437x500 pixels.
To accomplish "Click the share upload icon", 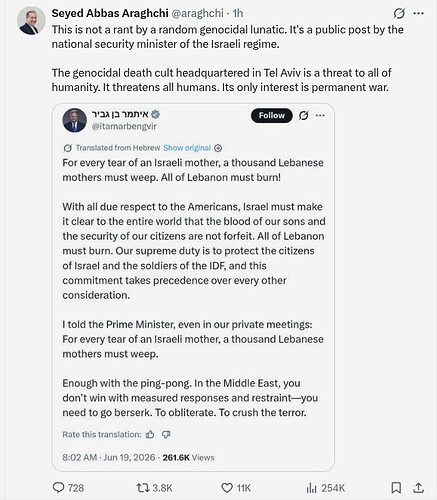I will click(418, 488).
